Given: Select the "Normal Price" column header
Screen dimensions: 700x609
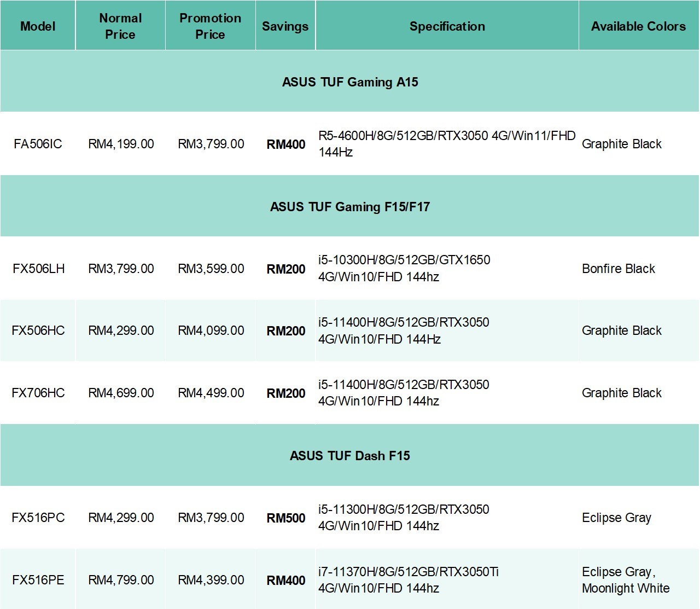Looking at the screenshot, I should (x=120, y=26).
